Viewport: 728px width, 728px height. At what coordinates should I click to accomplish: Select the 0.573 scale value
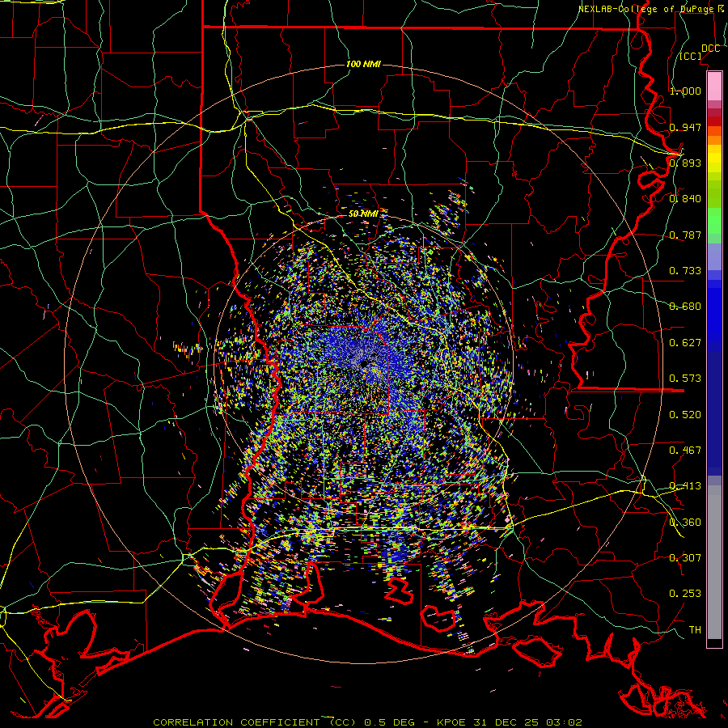[685, 379]
